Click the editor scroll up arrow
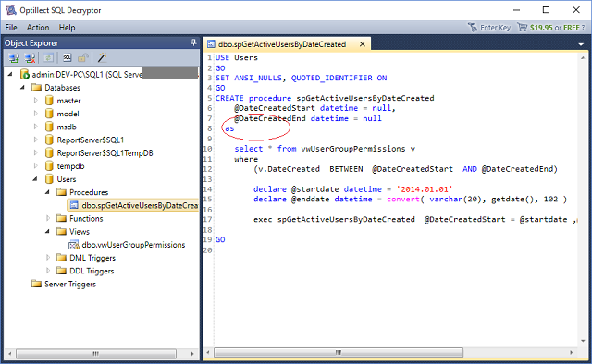 coord(583,57)
